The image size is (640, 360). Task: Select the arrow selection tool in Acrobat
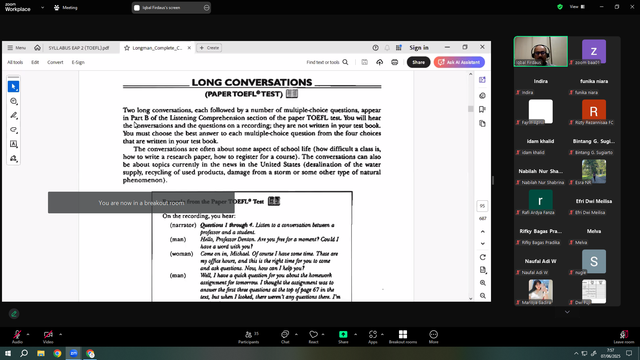13,87
